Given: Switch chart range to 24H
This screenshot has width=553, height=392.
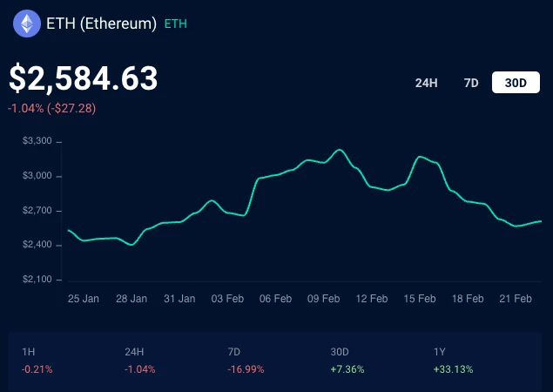Looking at the screenshot, I should [426, 83].
